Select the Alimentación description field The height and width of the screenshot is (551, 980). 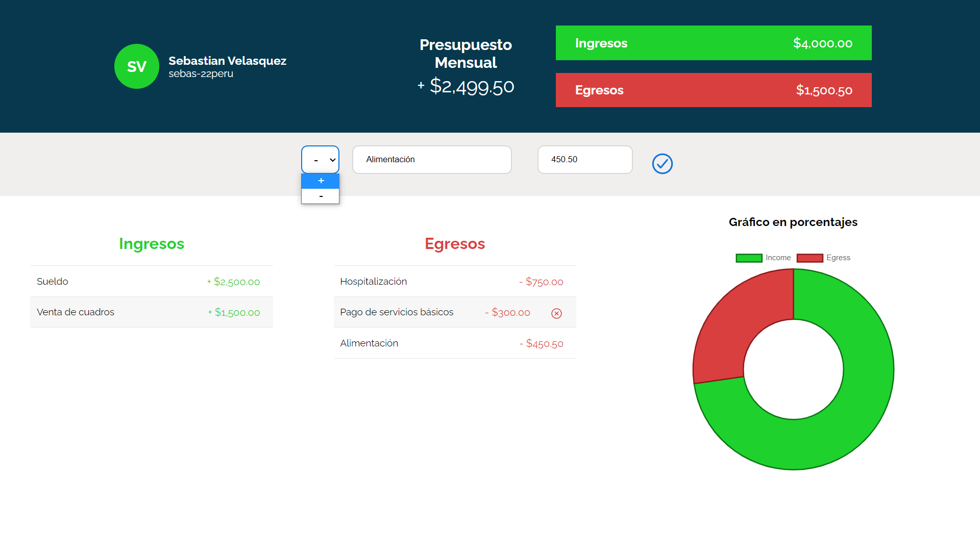[x=432, y=159]
